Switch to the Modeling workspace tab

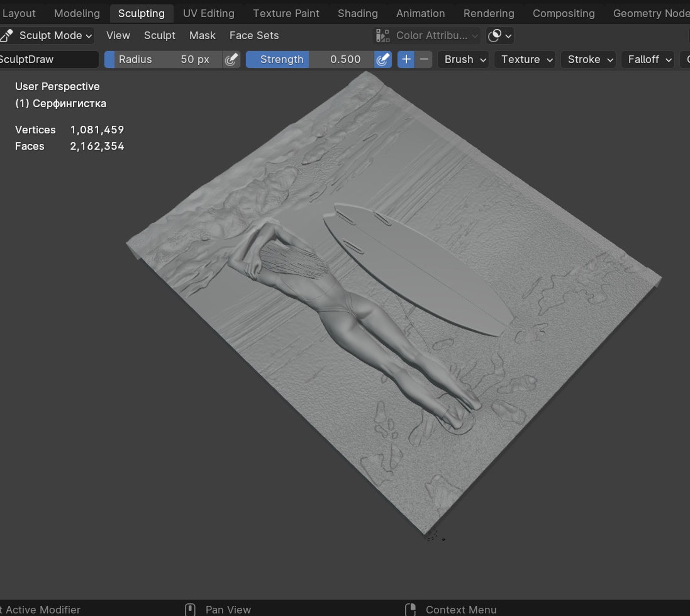point(77,13)
